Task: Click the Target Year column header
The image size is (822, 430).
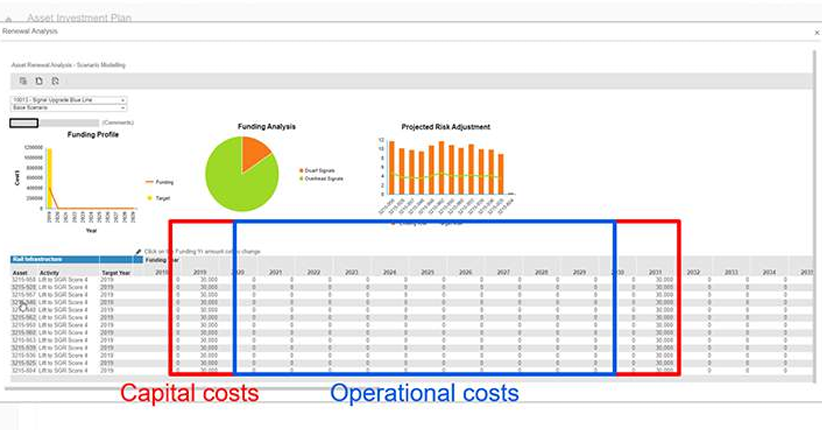Action: click(117, 272)
